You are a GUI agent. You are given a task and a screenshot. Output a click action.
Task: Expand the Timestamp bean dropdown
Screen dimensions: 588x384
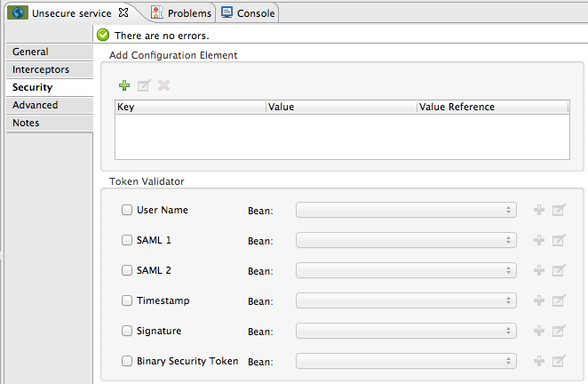click(406, 301)
